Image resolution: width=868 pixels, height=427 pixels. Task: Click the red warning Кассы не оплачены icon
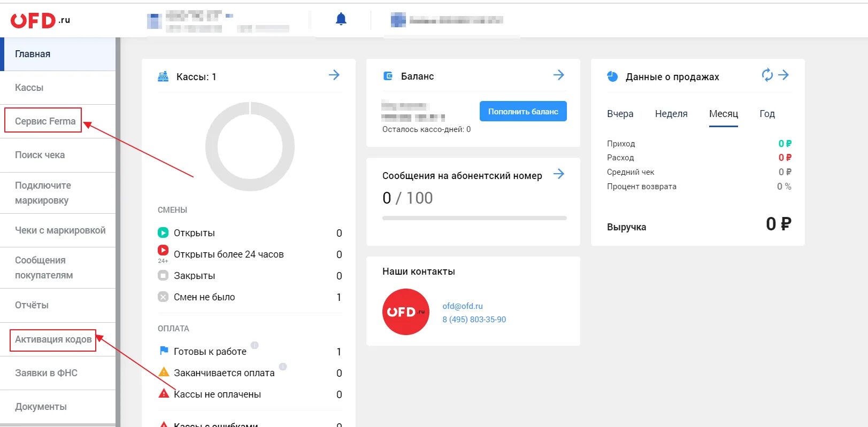(x=164, y=393)
